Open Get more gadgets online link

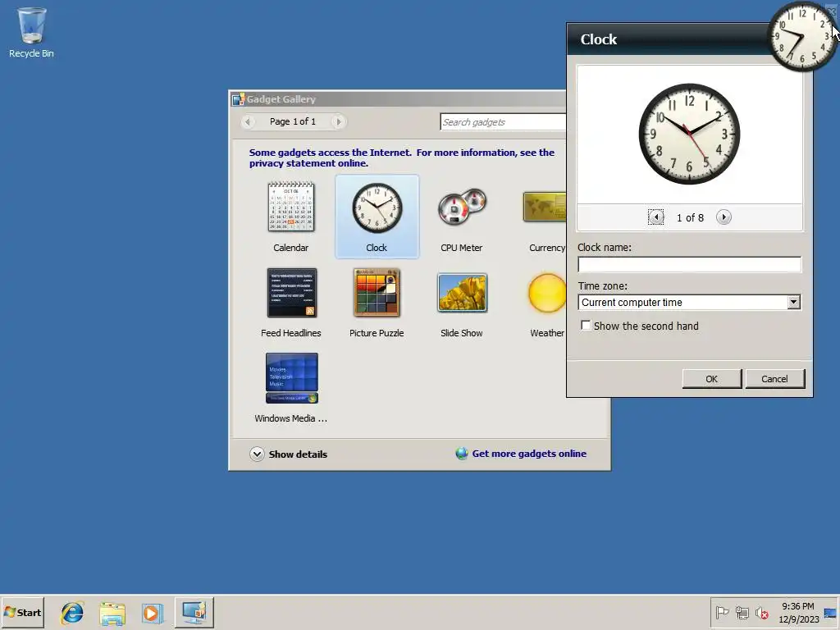click(529, 454)
